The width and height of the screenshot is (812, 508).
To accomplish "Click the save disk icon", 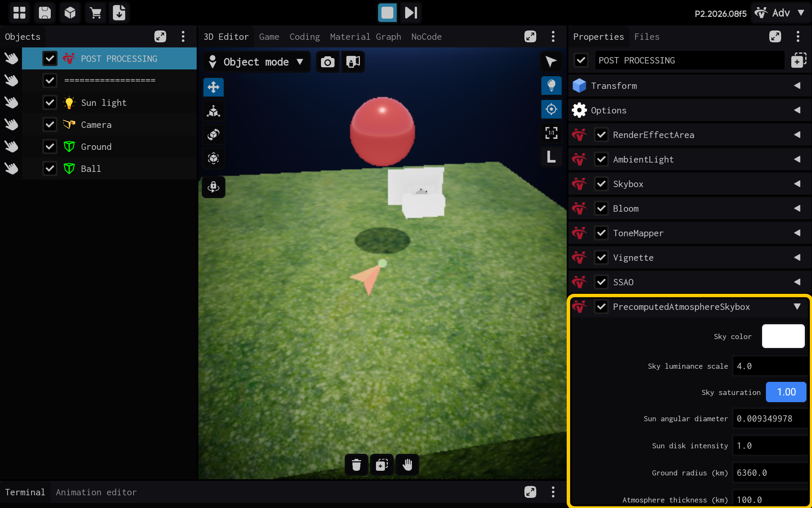I will pyautogui.click(x=45, y=13).
